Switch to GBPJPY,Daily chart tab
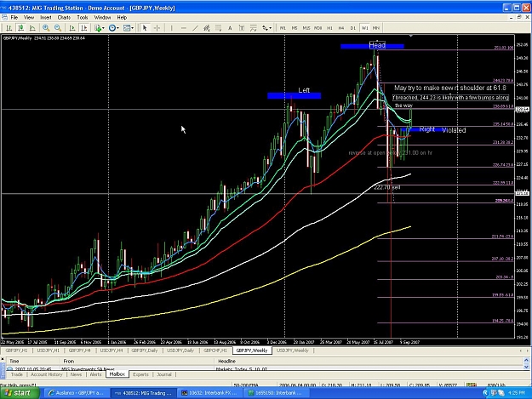 click(145, 351)
